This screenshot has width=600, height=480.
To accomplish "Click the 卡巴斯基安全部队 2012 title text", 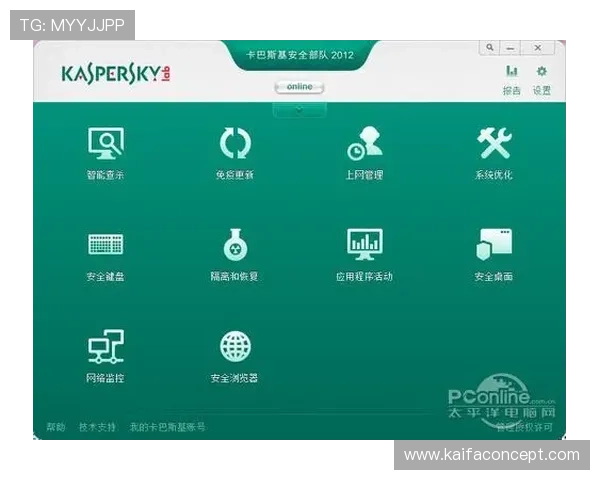I will [300, 55].
